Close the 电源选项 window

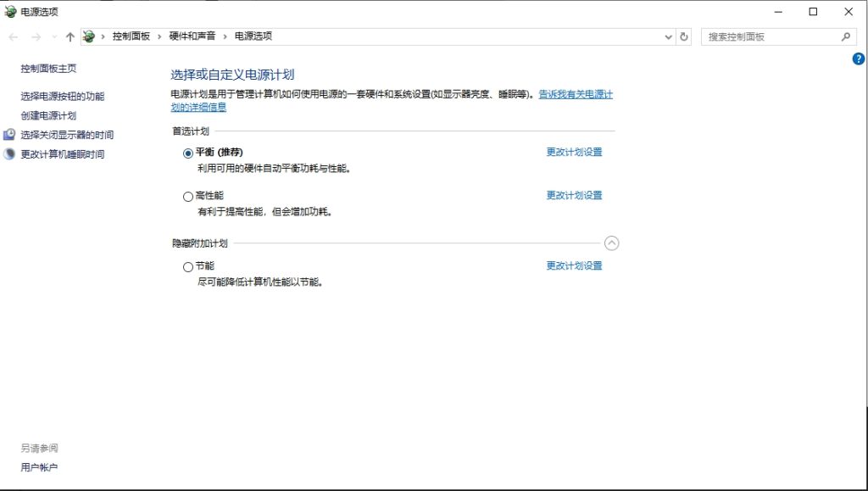point(849,12)
